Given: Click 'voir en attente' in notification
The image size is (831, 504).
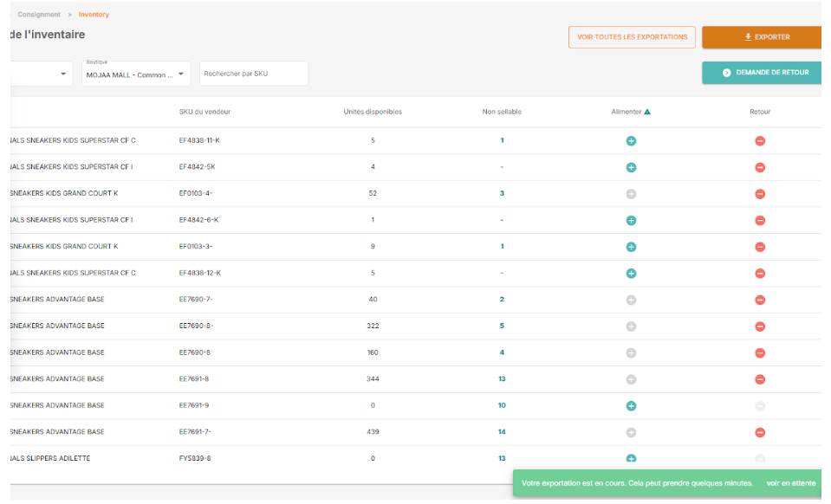Looking at the screenshot, I should click(790, 483).
